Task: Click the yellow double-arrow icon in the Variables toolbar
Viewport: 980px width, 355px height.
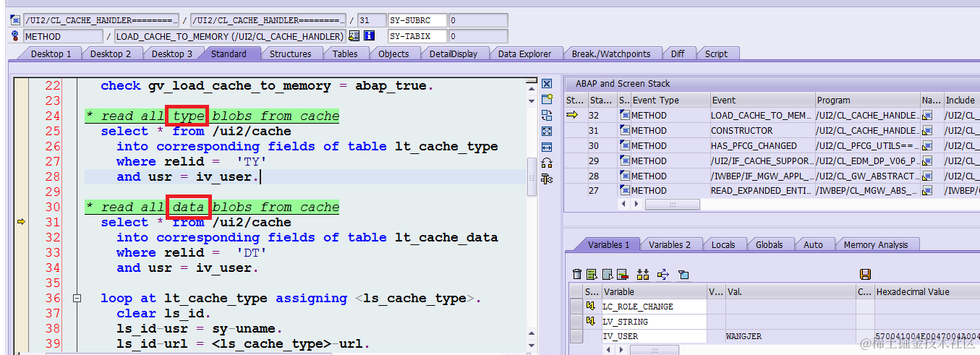Action: [x=643, y=274]
